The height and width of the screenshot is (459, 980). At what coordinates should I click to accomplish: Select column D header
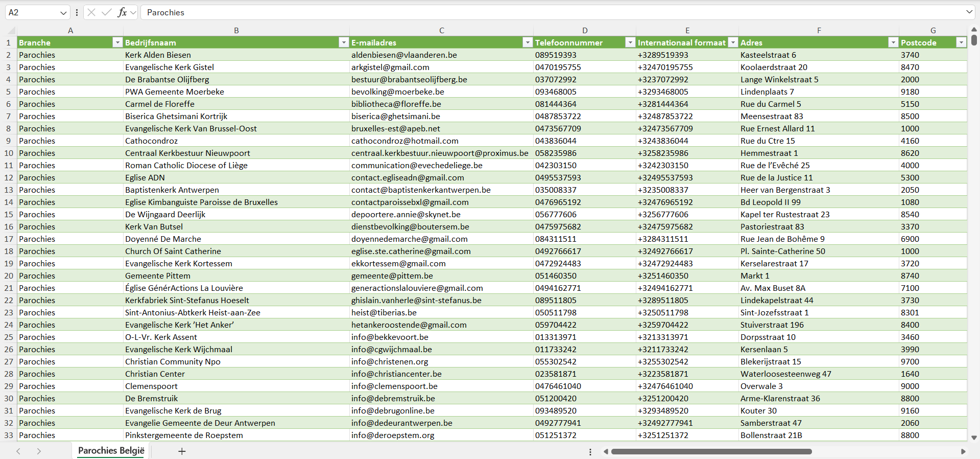(x=585, y=31)
